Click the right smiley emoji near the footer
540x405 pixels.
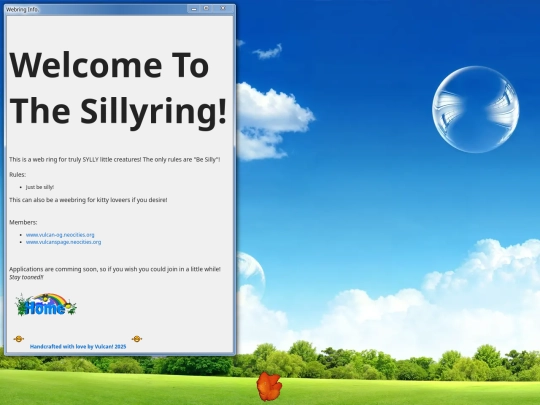point(137,339)
